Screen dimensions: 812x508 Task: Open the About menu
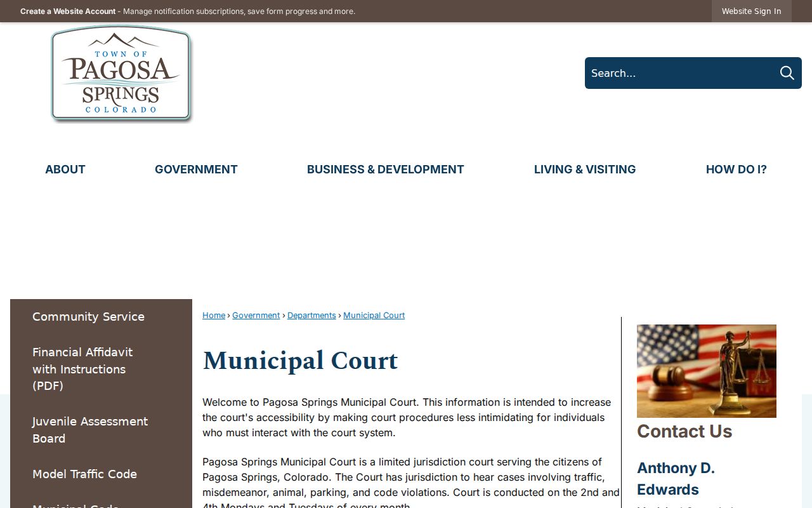[65, 170]
